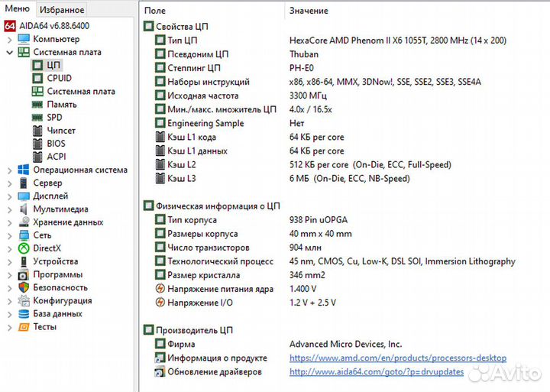Open the Меню tab
The height and width of the screenshot is (392, 550).
(18, 8)
